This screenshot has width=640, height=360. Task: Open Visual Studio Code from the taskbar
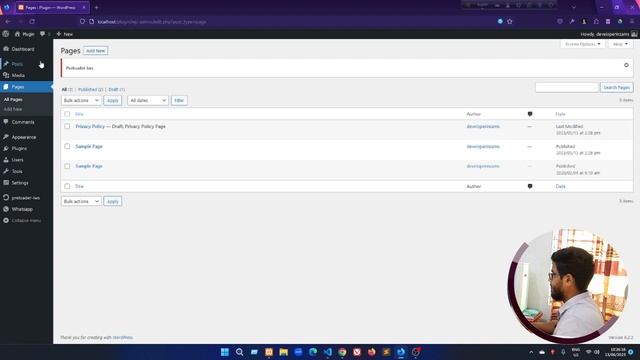tap(328, 352)
